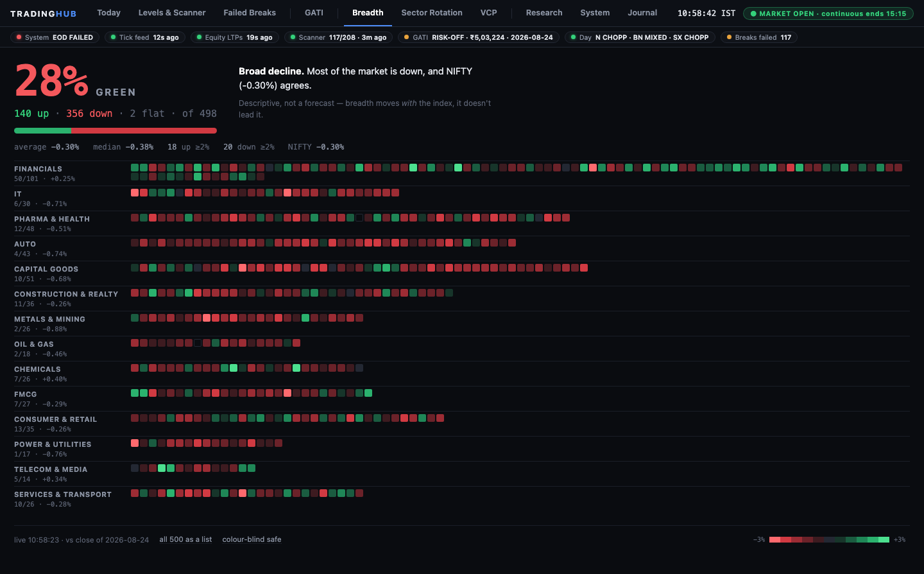Select the PHARMA & HEALTH sector label
The width and height of the screenshot is (924, 574).
coord(52,219)
